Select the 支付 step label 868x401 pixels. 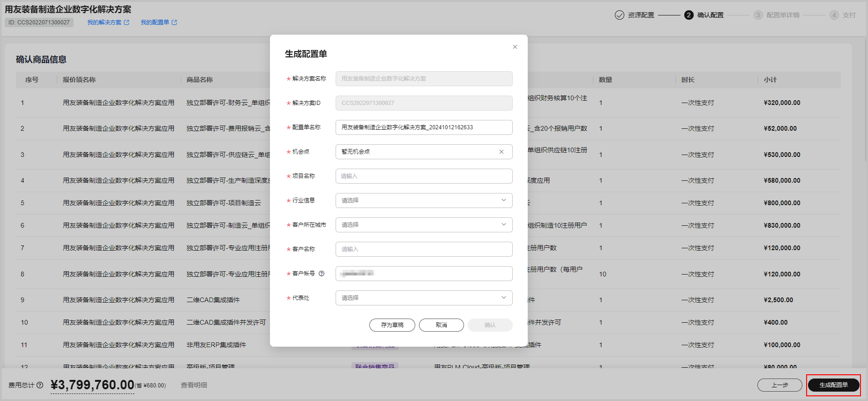click(x=849, y=15)
